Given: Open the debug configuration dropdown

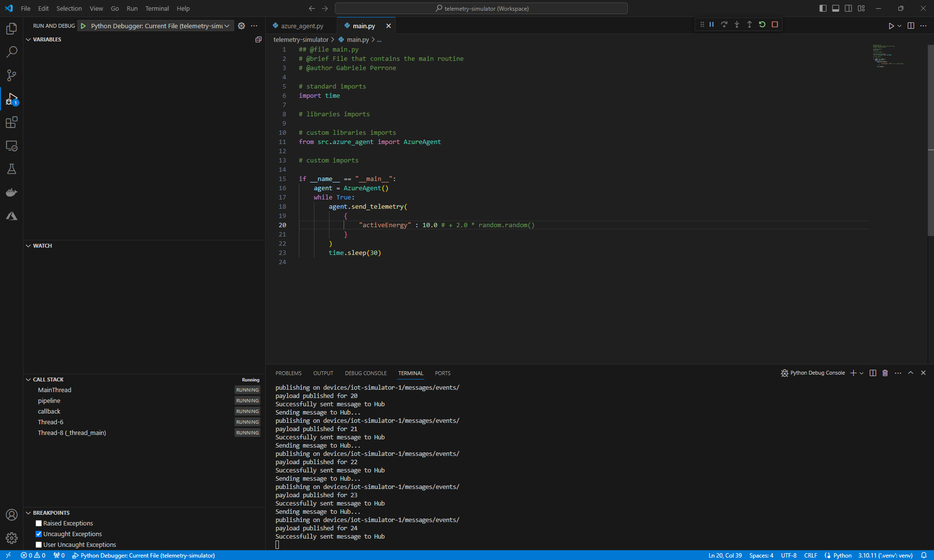Looking at the screenshot, I should tap(227, 26).
